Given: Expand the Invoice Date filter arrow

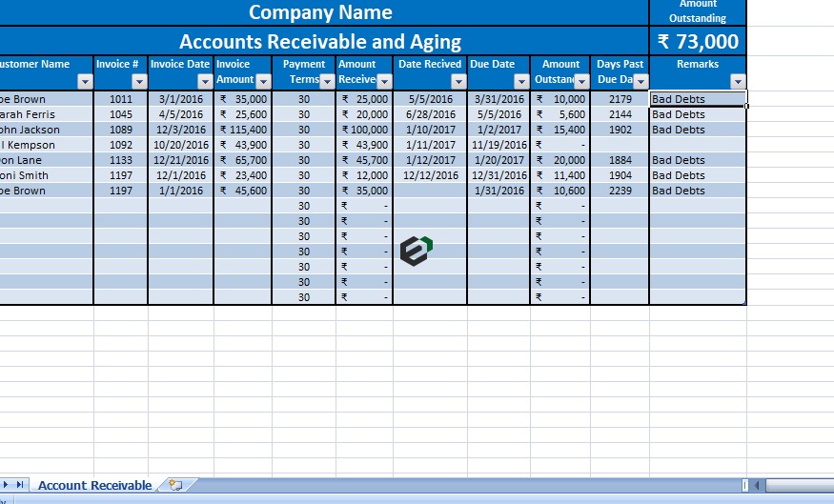Looking at the screenshot, I should point(205,82).
